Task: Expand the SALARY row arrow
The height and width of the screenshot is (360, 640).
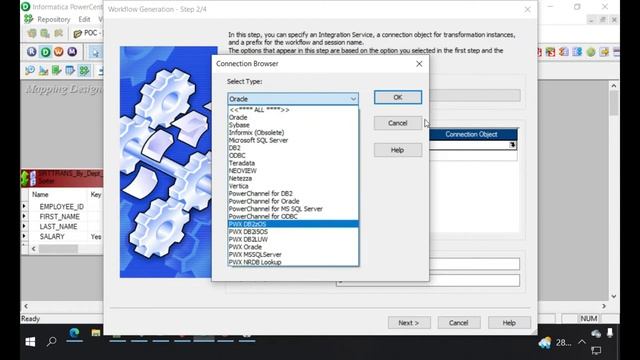Action: (x=24, y=236)
